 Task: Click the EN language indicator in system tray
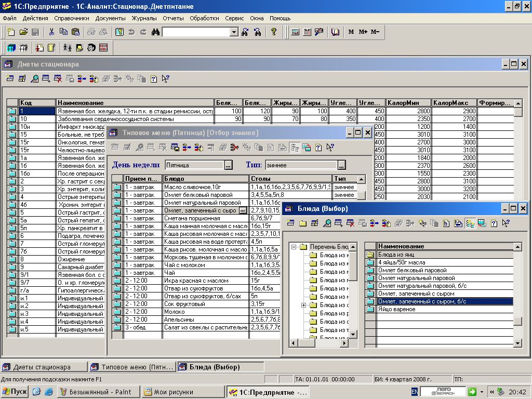tap(414, 392)
